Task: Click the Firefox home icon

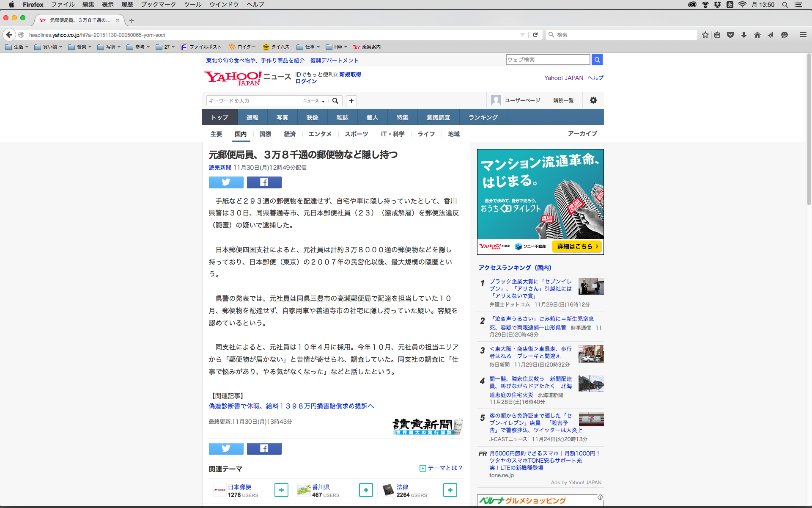Action: tap(757, 35)
